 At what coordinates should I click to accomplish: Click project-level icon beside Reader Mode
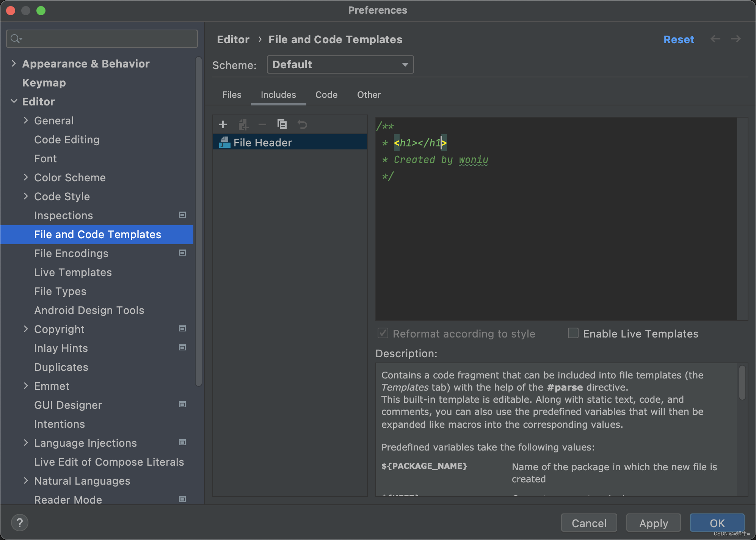coord(182,499)
